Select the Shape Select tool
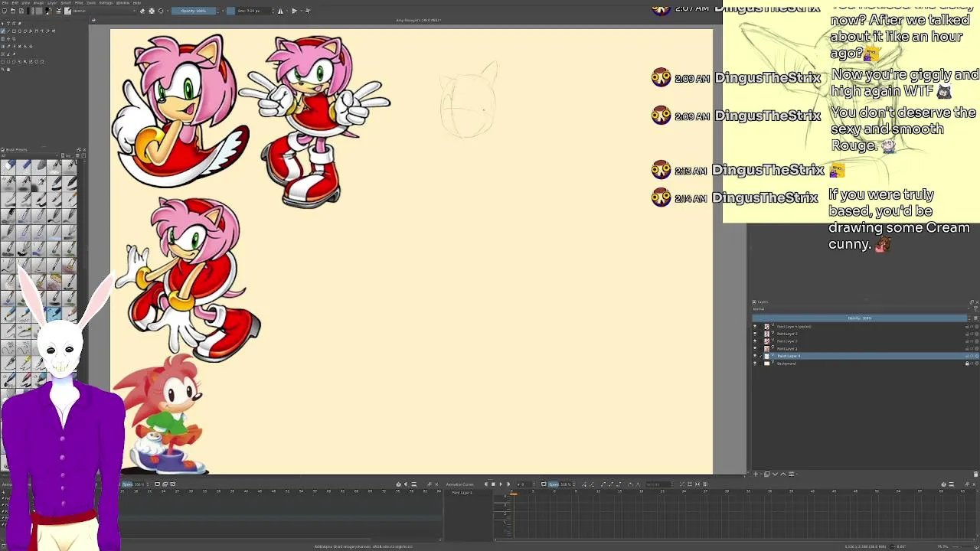 (3, 24)
